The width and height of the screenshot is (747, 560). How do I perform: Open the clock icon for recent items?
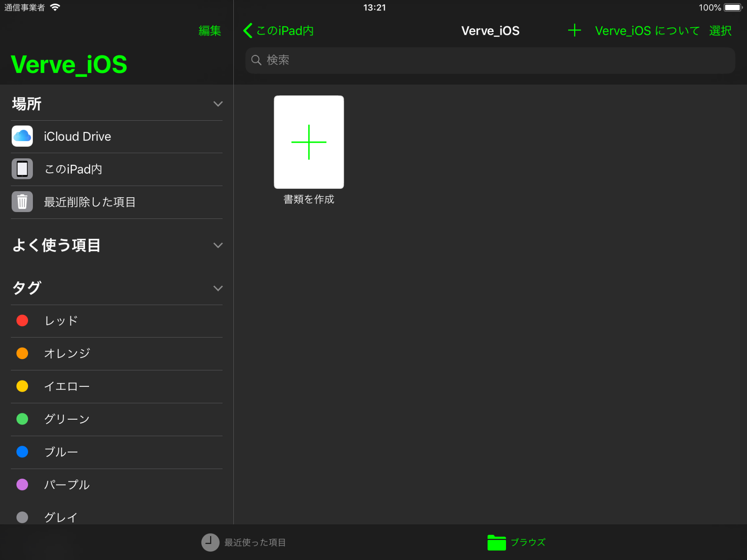pos(210,542)
